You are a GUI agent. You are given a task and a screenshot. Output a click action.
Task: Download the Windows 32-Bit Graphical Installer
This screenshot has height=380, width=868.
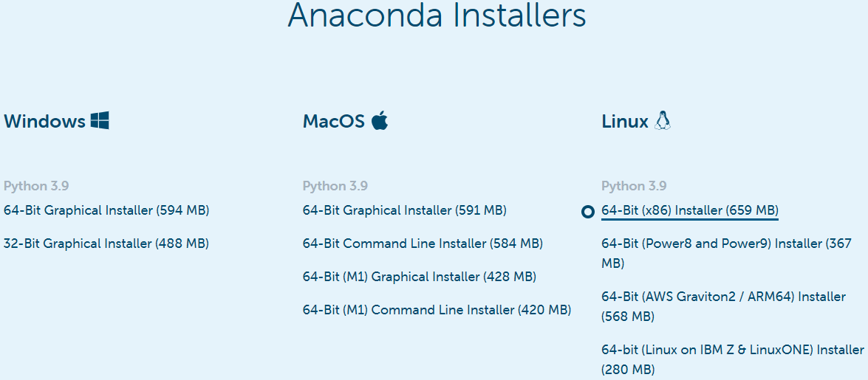tap(106, 243)
